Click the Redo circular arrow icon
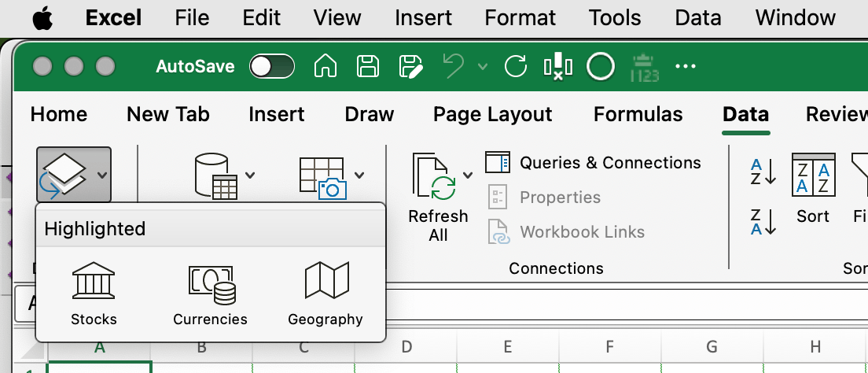Screen dimensions: 868x373 pos(516,67)
